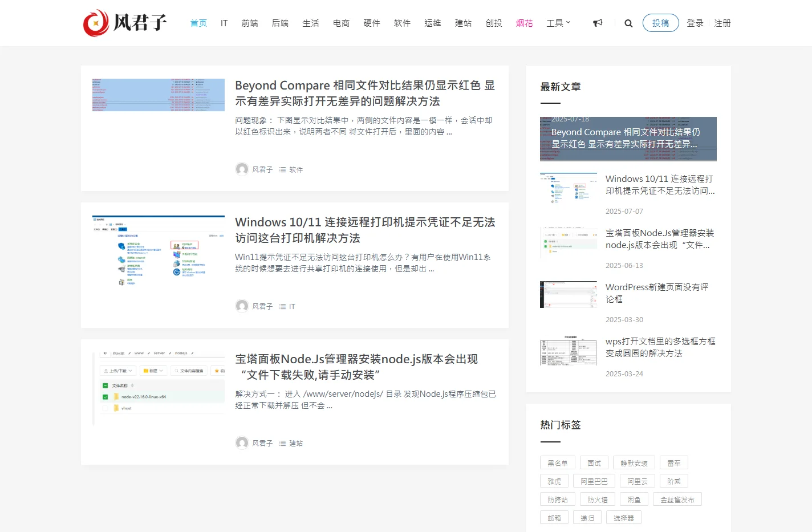Open sidebar 宝塔面板Node.Js thumbnail
Image resolution: width=812 pixels, height=532 pixels.
point(569,242)
